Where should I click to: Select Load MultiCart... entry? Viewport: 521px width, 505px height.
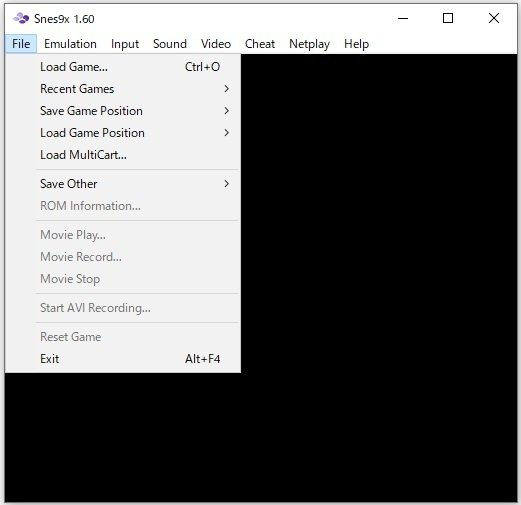point(123,155)
